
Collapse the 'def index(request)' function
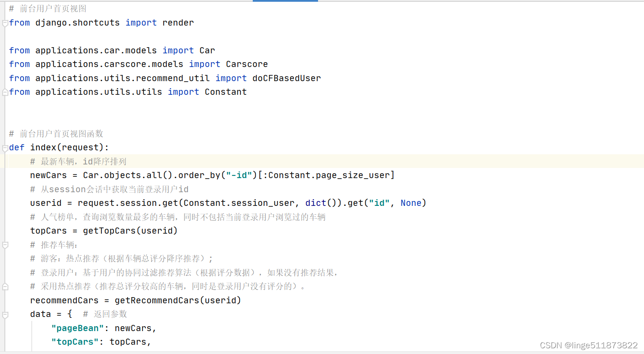(5, 148)
